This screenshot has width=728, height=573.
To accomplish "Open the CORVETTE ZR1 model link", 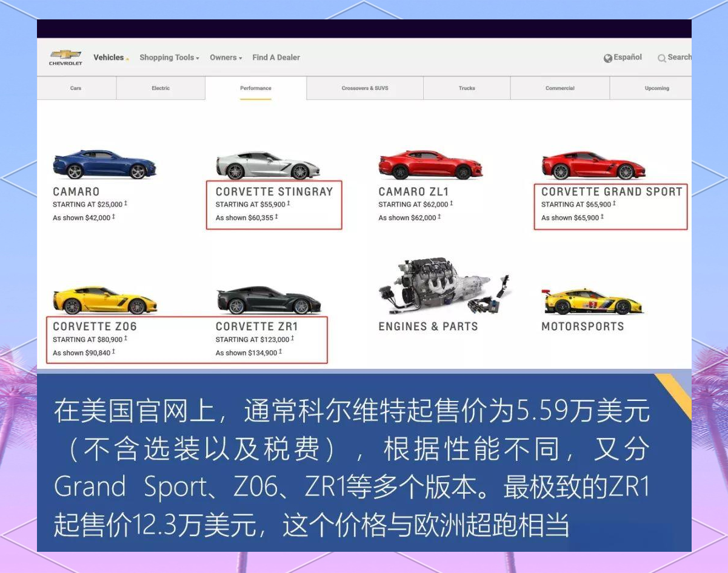I will (x=257, y=326).
